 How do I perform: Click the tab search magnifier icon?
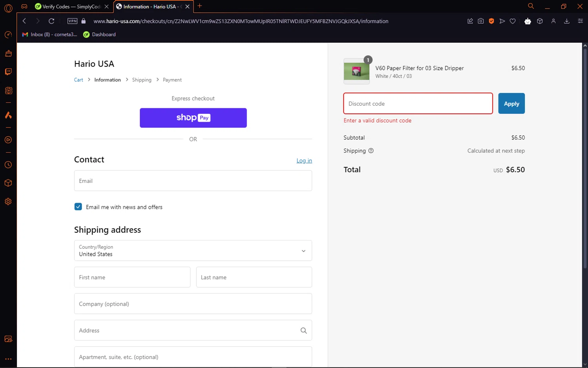[x=531, y=6]
